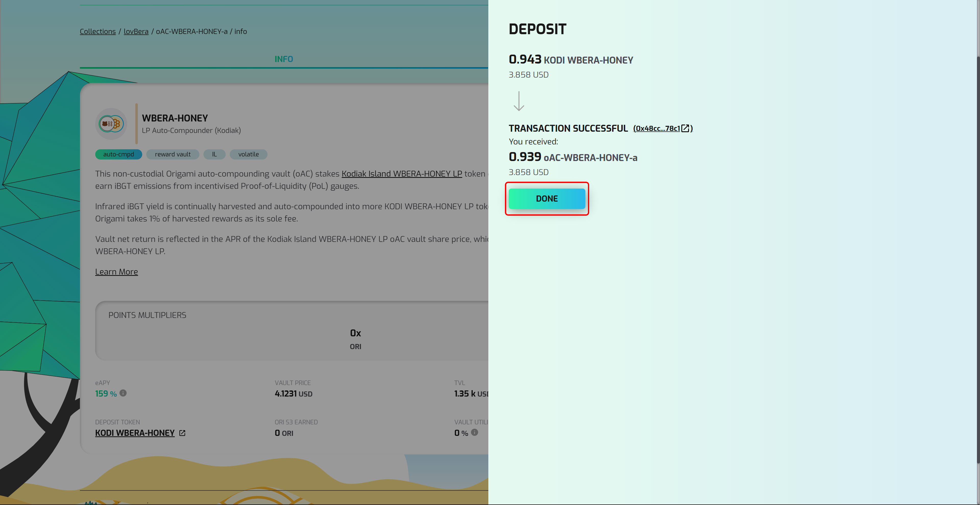Select the volatile tag

(x=248, y=154)
